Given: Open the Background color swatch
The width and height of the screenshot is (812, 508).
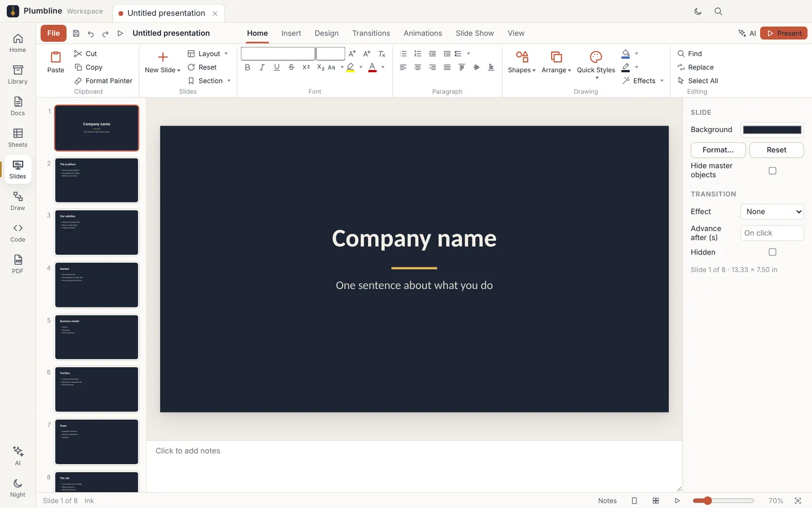Looking at the screenshot, I should click(x=772, y=130).
